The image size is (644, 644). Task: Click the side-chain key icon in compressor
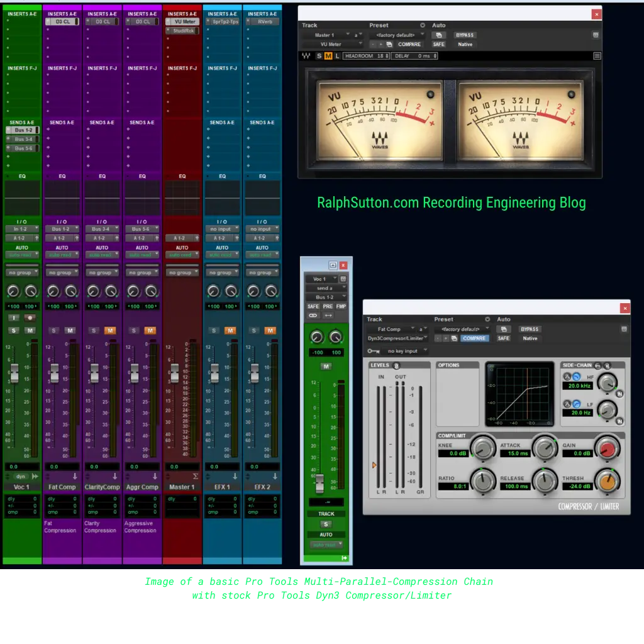click(598, 365)
